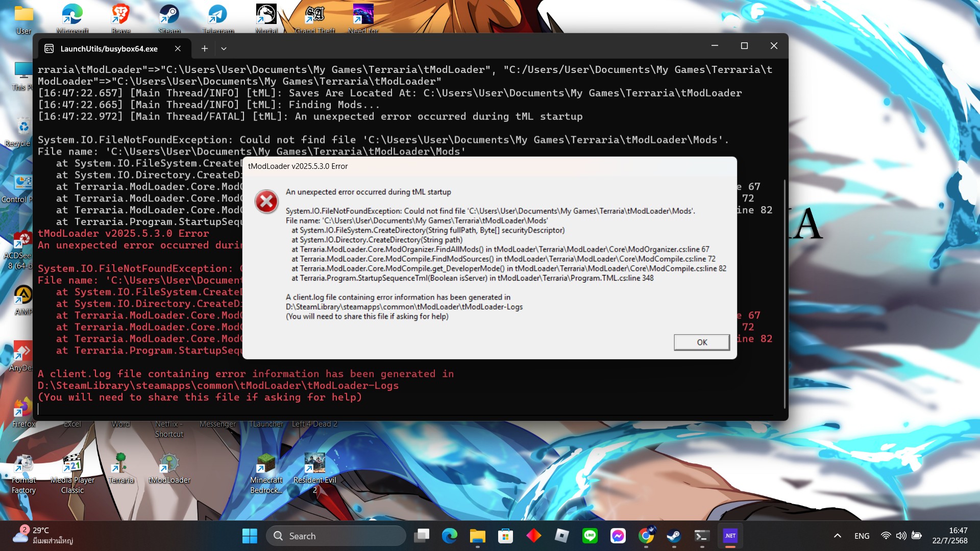Viewport: 980px width, 551px height.
Task: Select the tModLoader desktop icon
Action: coord(169,469)
